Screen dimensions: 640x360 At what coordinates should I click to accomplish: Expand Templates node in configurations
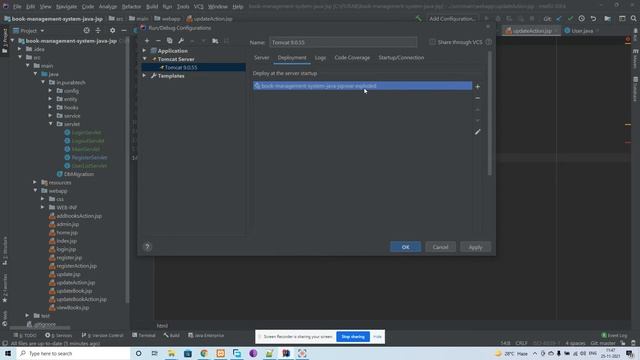coord(144,76)
